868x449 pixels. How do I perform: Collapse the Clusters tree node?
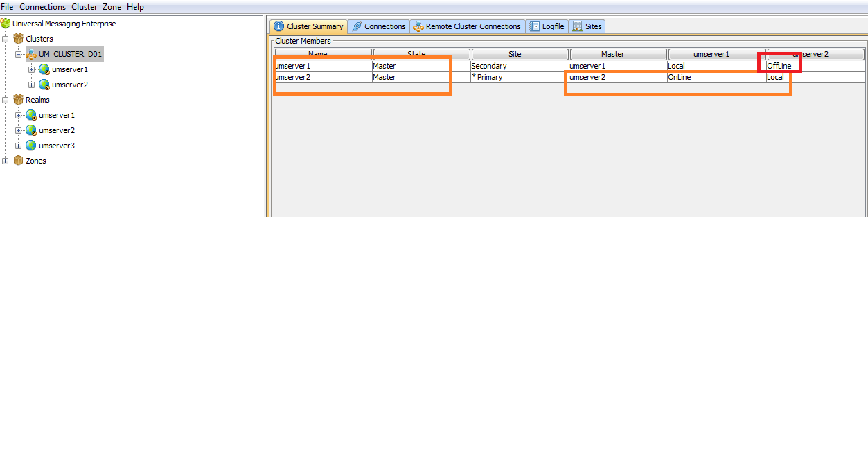tap(6, 39)
